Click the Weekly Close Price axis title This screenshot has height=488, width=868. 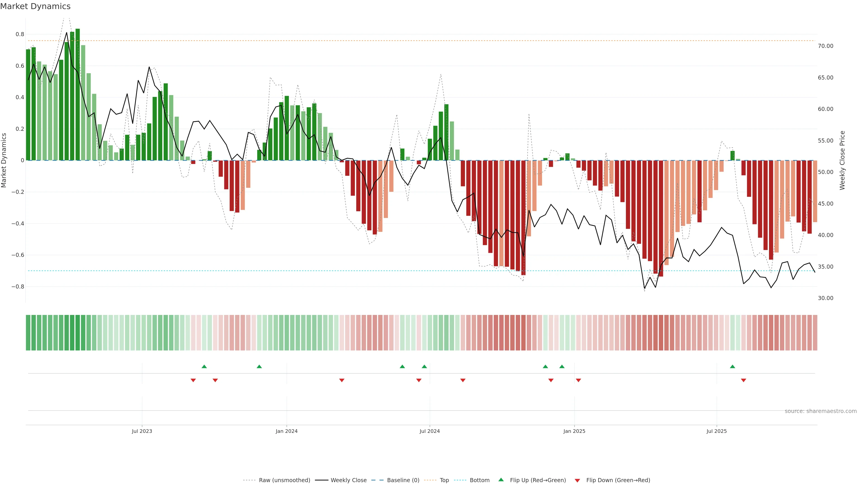point(842,160)
